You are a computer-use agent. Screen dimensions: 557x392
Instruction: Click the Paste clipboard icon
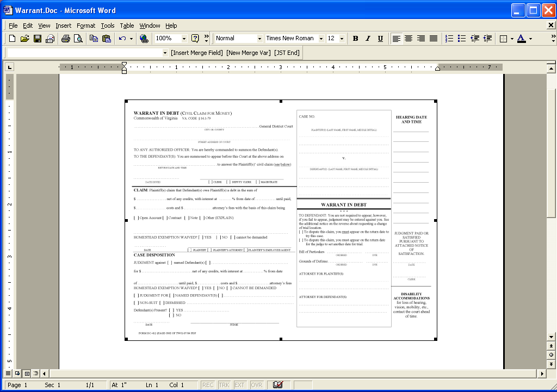pyautogui.click(x=107, y=39)
